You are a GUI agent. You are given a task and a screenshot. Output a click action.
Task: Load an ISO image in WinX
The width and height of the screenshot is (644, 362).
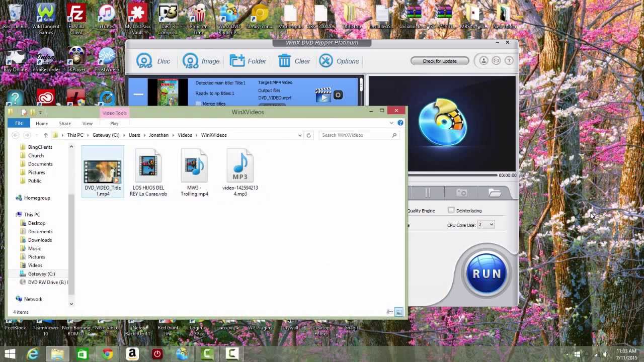[201, 61]
